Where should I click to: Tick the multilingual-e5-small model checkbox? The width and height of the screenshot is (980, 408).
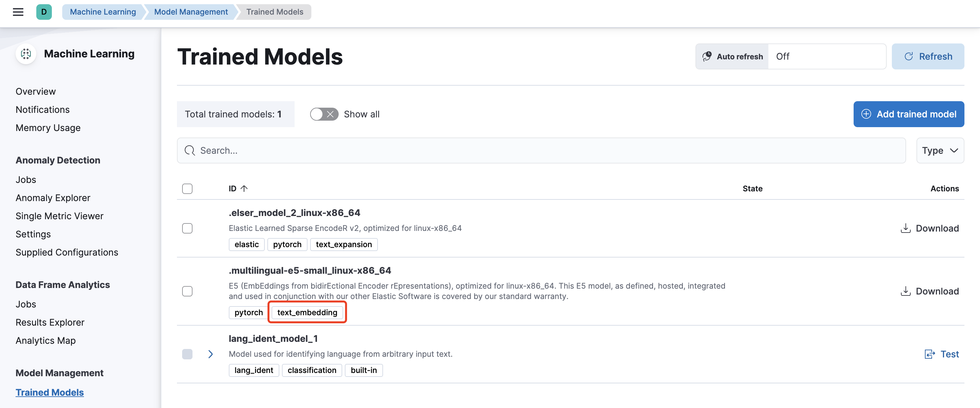click(x=187, y=291)
